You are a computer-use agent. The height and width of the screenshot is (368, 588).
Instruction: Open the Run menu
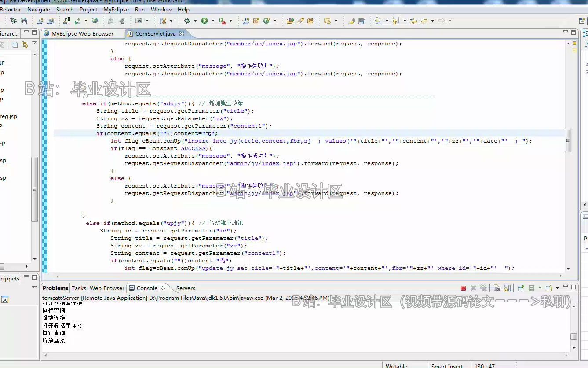coord(140,9)
